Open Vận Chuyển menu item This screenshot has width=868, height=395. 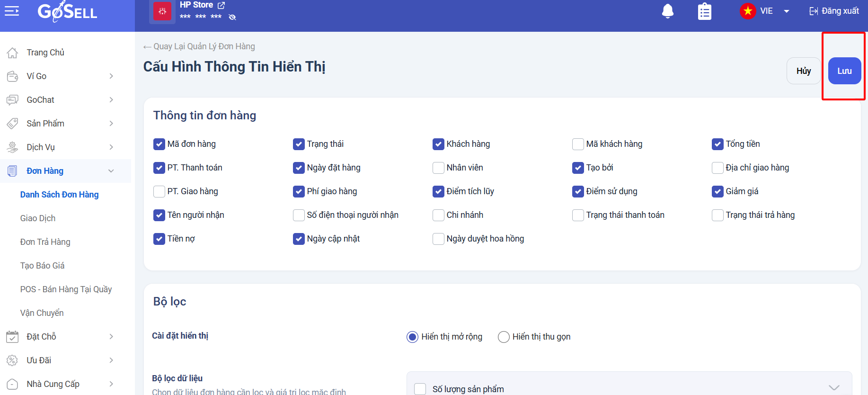pyautogui.click(x=42, y=313)
